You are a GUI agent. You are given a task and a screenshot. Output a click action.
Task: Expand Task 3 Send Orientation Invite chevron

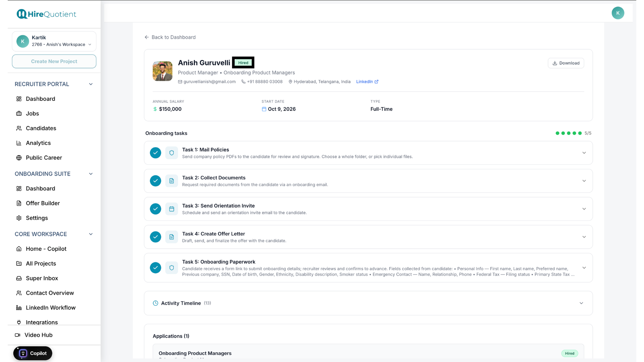[584, 209]
